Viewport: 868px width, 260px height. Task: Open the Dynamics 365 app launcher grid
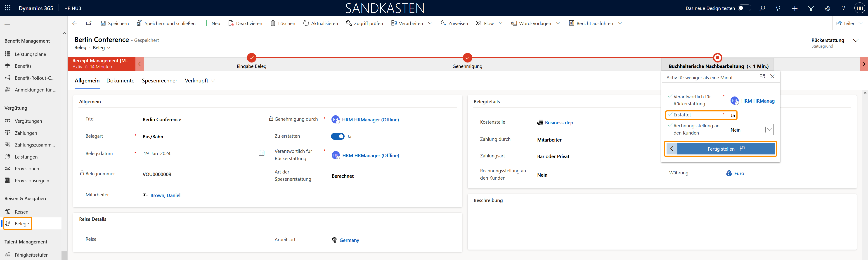coord(8,8)
